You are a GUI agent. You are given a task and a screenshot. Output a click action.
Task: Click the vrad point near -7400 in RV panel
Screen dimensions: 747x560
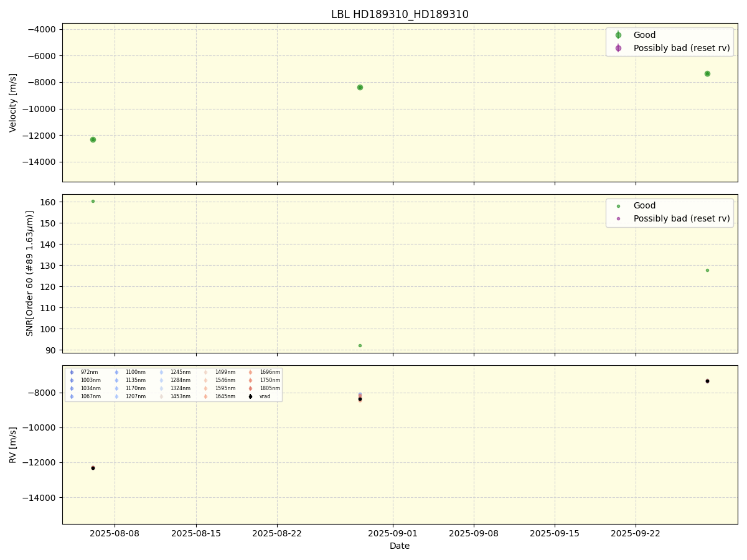tap(707, 381)
